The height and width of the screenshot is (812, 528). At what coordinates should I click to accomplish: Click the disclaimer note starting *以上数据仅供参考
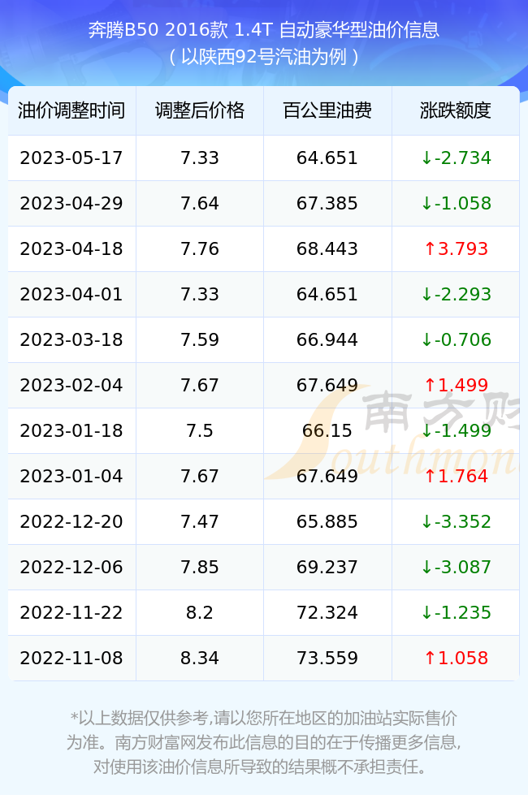264,742
